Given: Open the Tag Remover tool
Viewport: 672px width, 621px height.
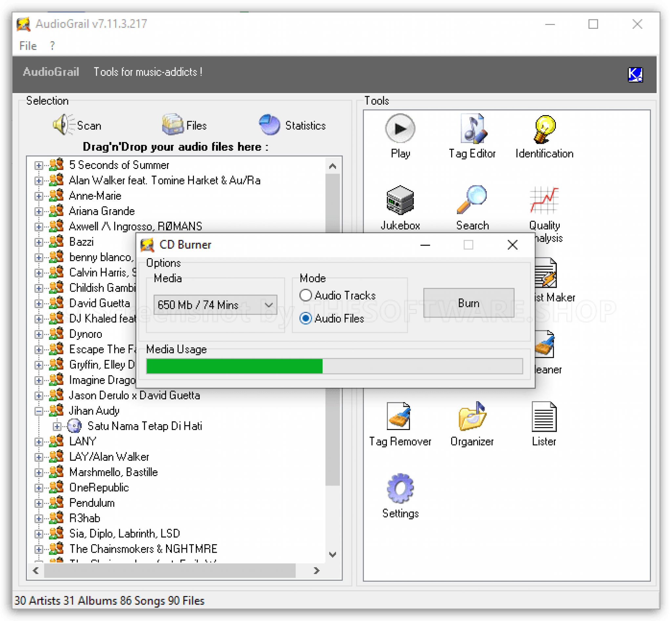Looking at the screenshot, I should (x=400, y=424).
